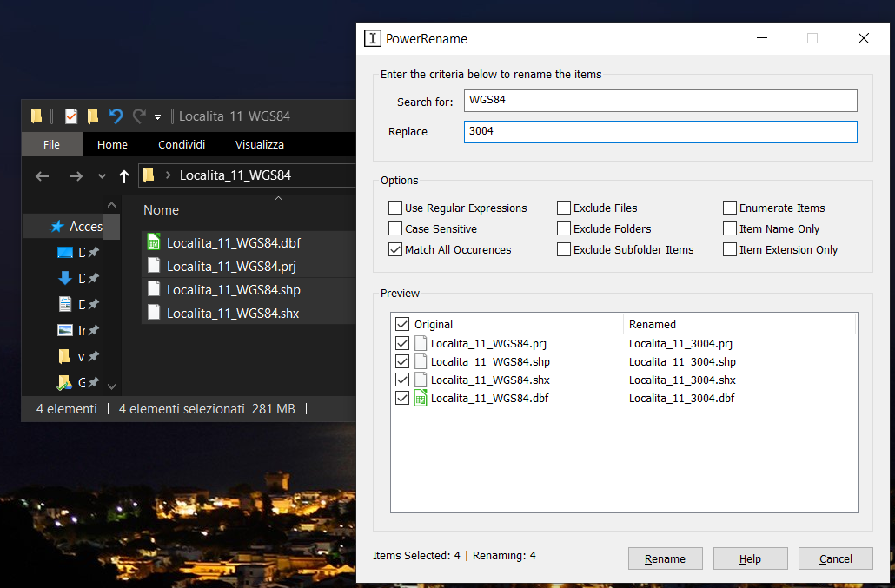The image size is (895, 588).
Task: Click the New Folder icon in quick toolbar
Action: tap(93, 116)
